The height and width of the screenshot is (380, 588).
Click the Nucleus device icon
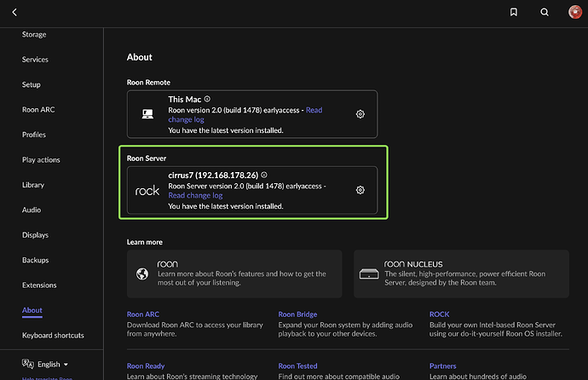click(369, 274)
